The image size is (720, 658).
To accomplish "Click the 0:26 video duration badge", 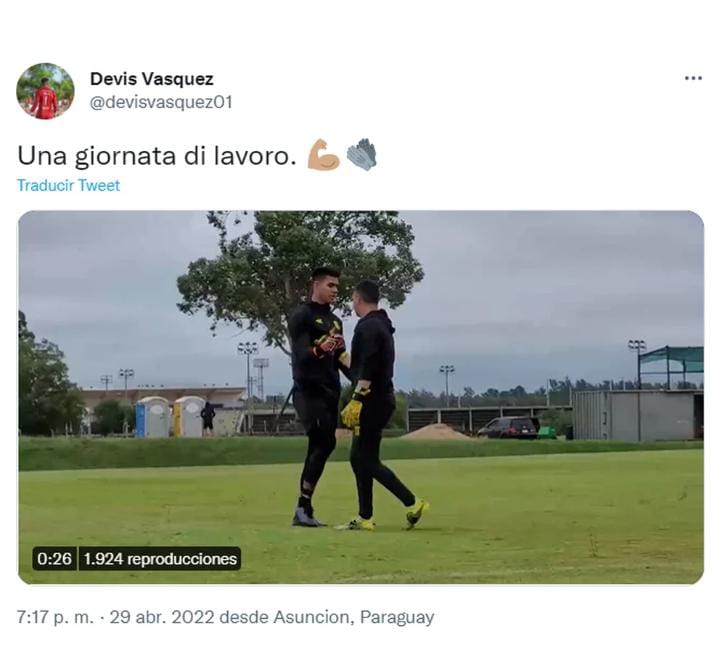I will click(55, 559).
